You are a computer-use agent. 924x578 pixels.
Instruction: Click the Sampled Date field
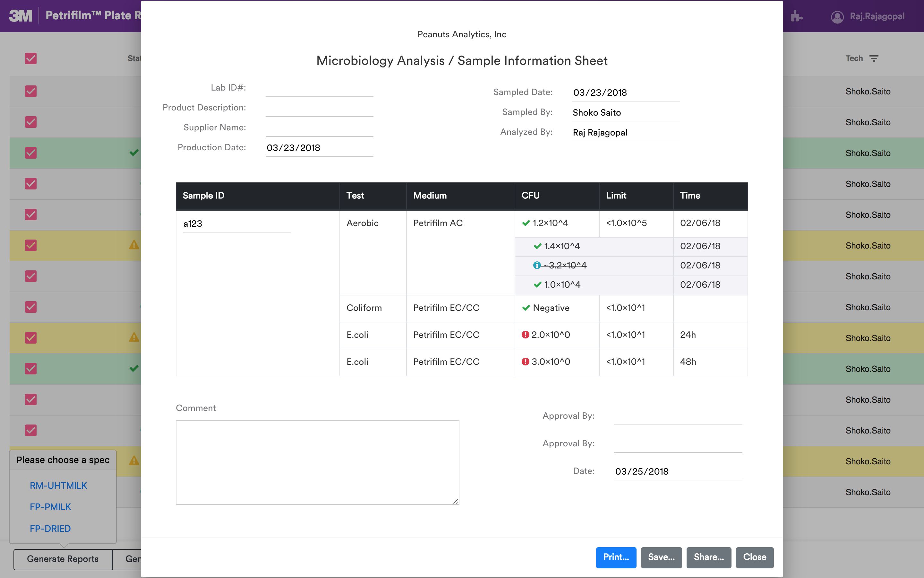point(626,93)
